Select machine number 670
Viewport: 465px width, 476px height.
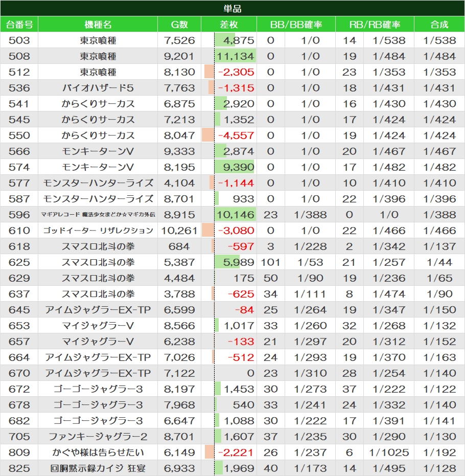click(19, 373)
